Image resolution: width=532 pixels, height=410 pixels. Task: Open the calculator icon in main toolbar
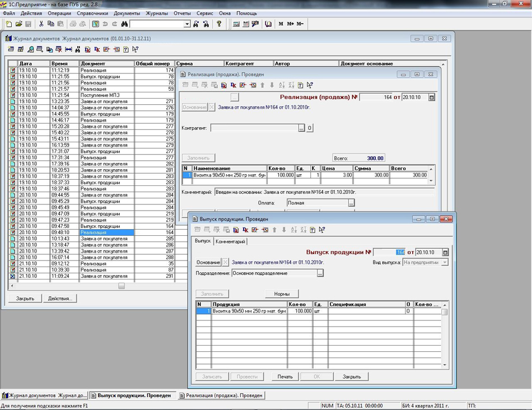click(x=236, y=24)
